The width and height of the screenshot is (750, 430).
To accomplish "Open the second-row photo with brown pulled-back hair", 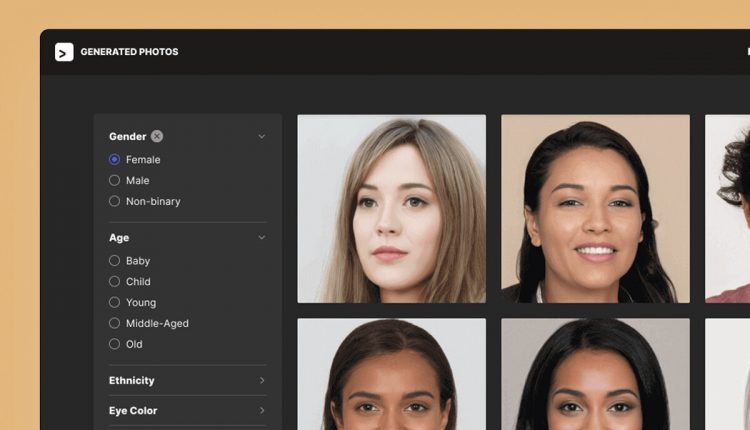I will point(391,374).
